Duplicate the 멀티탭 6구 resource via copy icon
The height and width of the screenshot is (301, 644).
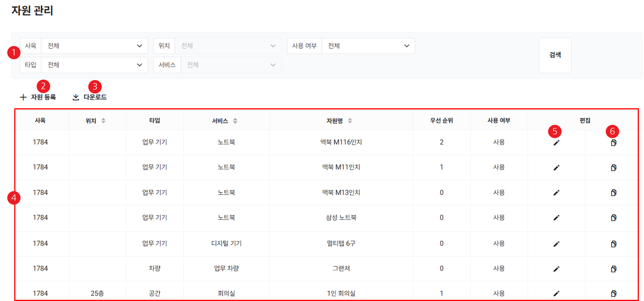[x=613, y=244]
